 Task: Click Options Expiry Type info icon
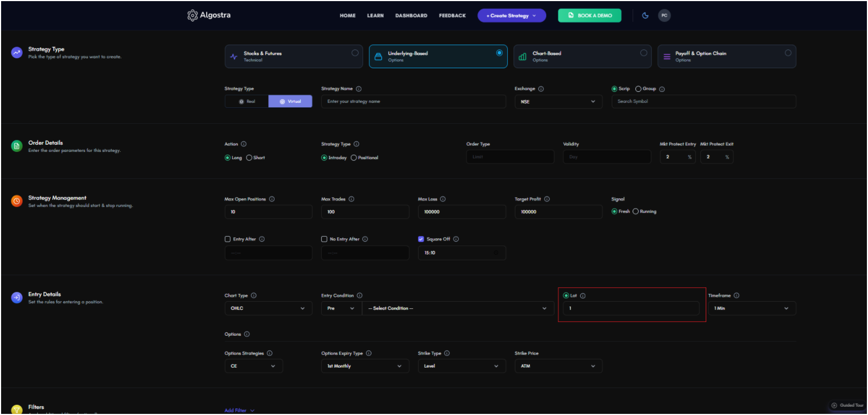tap(369, 353)
